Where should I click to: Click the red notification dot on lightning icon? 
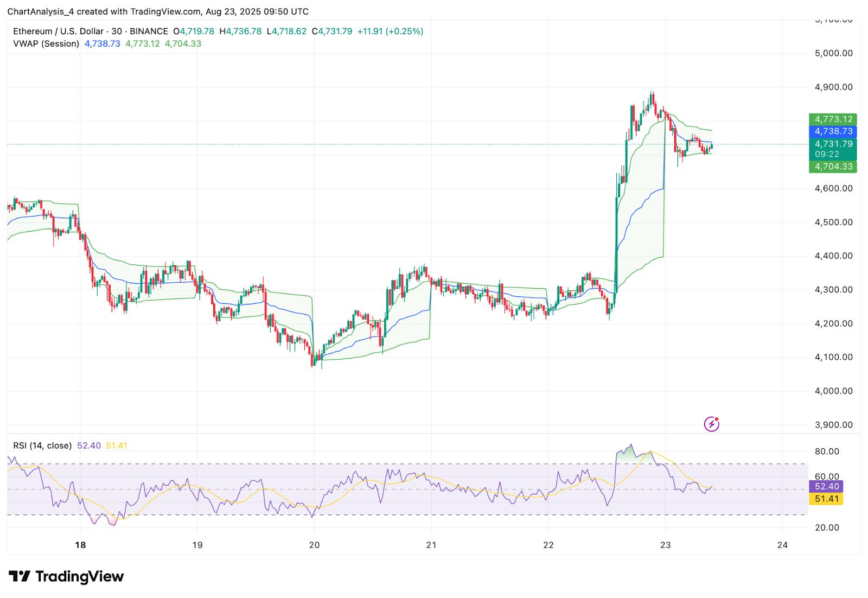717,418
